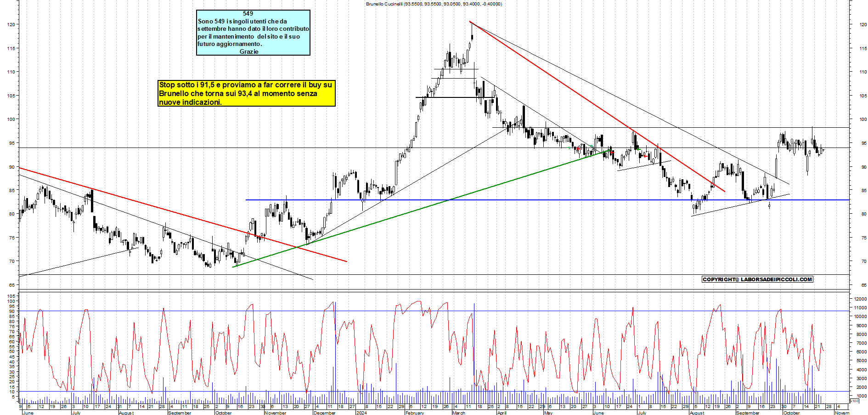Click the Brunello Cucinelli chart title text
868x415 pixels.
pos(434,4)
